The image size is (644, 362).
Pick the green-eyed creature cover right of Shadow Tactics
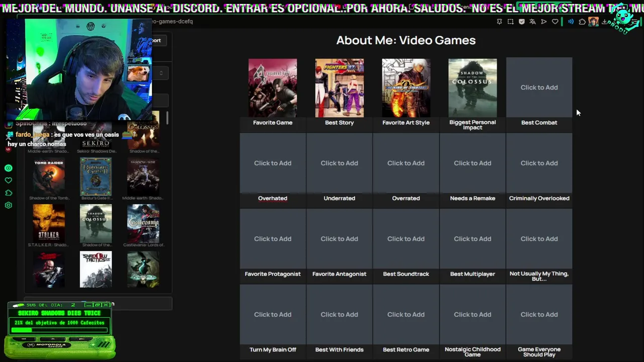pyautogui.click(x=143, y=269)
